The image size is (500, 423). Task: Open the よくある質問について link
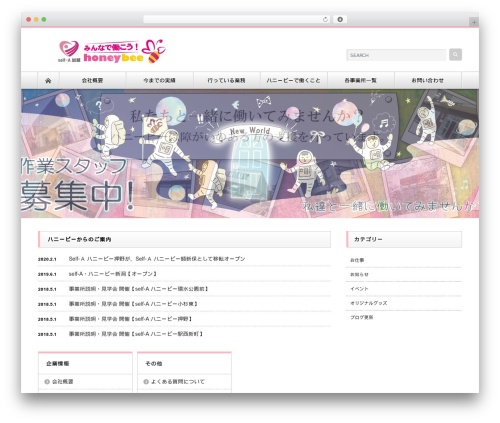pyautogui.click(x=178, y=382)
